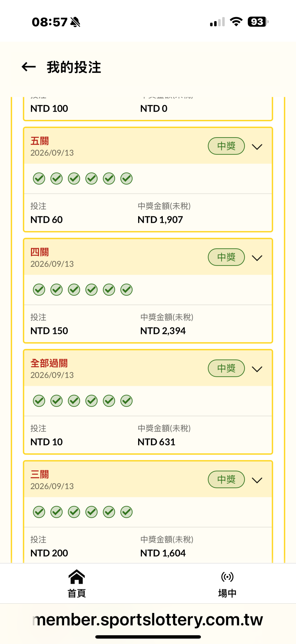The width and height of the screenshot is (296, 644).
Task: Tap the muted bell icon by the clock
Action: coord(75,22)
